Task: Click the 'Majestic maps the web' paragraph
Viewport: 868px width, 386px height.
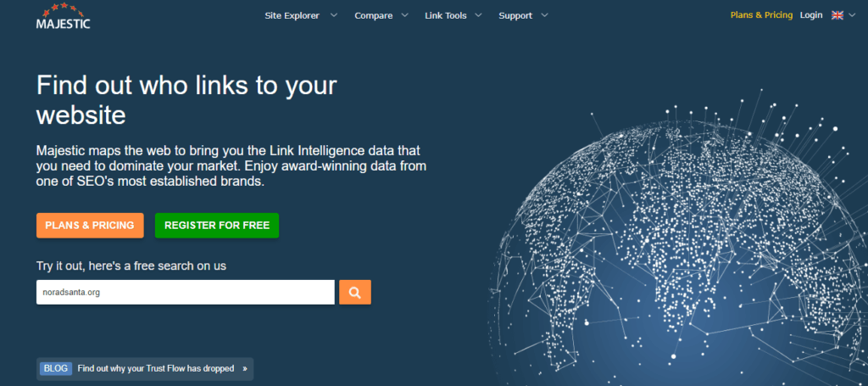Action: point(231,165)
